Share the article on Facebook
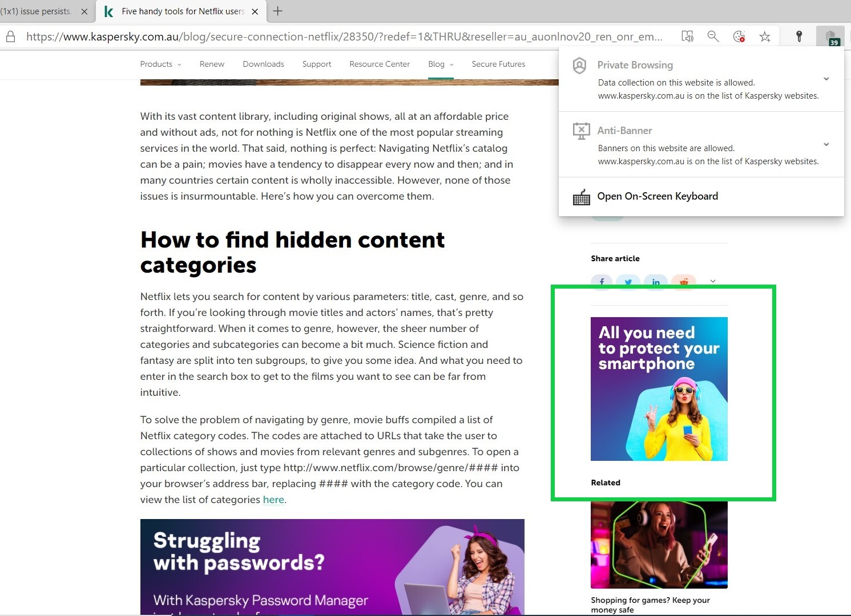The image size is (851, 616). (602, 282)
